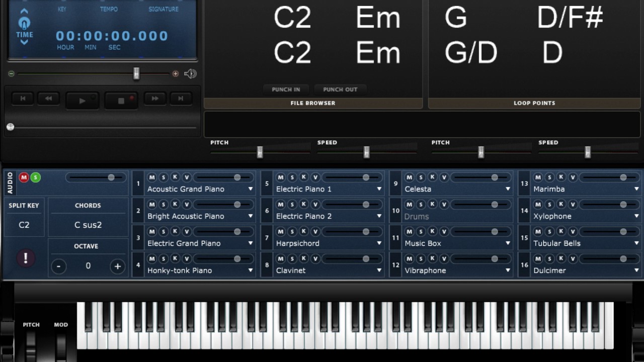Click the play button in transport controls
The width and height of the screenshot is (644, 362).
pos(82,101)
